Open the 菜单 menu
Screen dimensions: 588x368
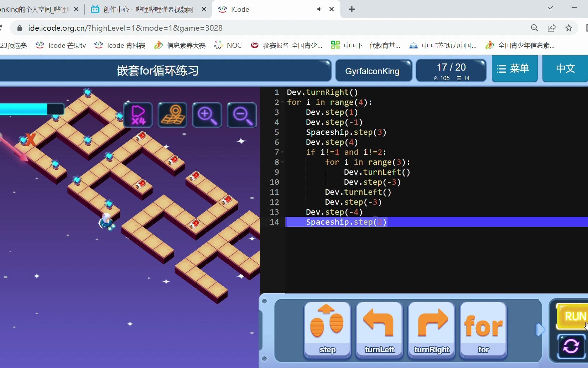(515, 68)
